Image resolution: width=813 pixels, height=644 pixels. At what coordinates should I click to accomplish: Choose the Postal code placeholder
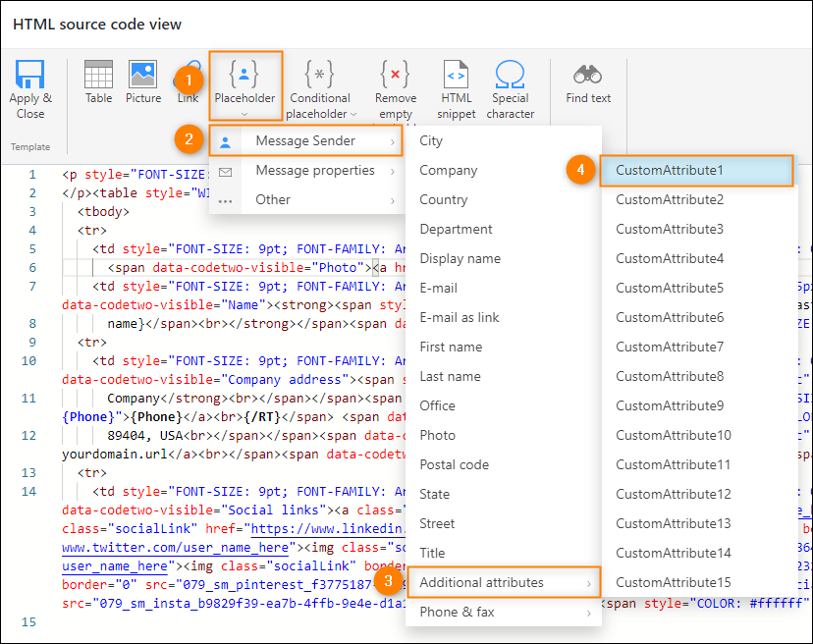click(x=504, y=464)
